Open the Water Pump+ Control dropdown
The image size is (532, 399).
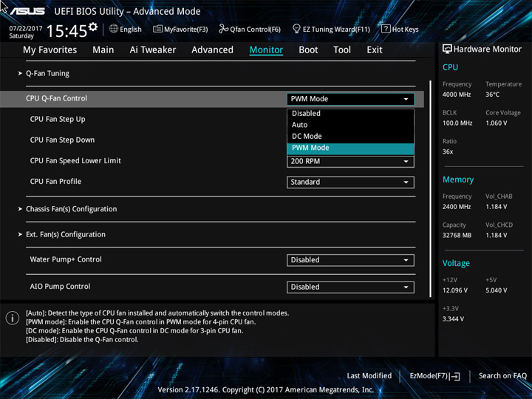350,260
